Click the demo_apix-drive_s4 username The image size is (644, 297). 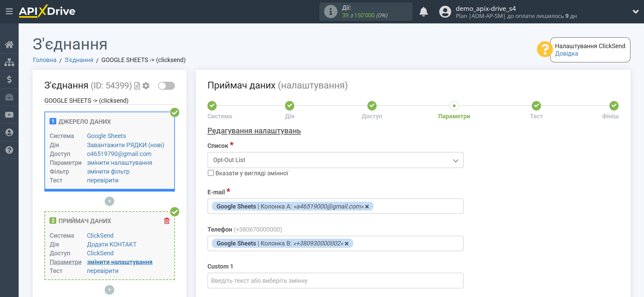coord(486,8)
